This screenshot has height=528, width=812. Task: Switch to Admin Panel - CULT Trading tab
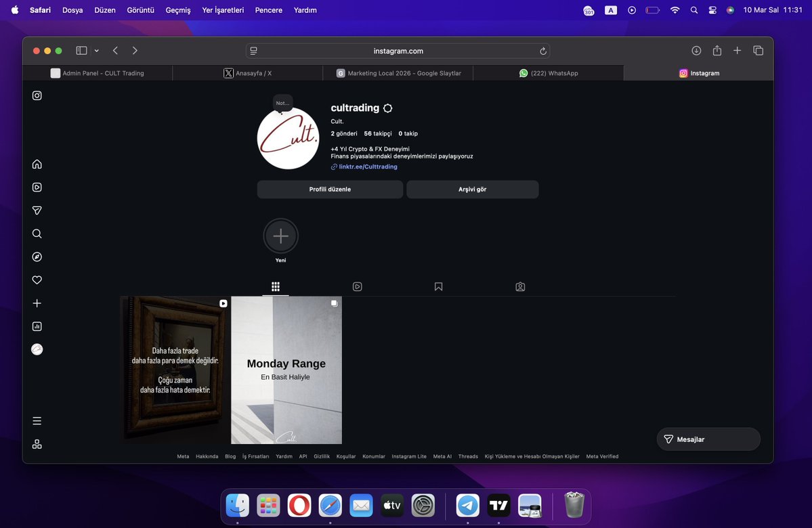click(98, 73)
